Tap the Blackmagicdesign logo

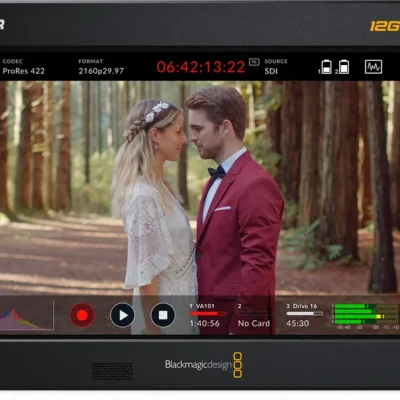204,364
